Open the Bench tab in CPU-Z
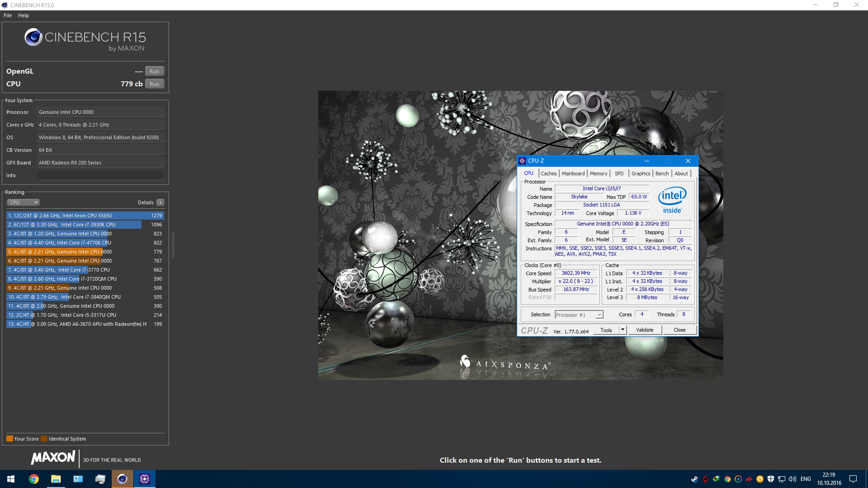The height and width of the screenshot is (488, 868). [662, 174]
